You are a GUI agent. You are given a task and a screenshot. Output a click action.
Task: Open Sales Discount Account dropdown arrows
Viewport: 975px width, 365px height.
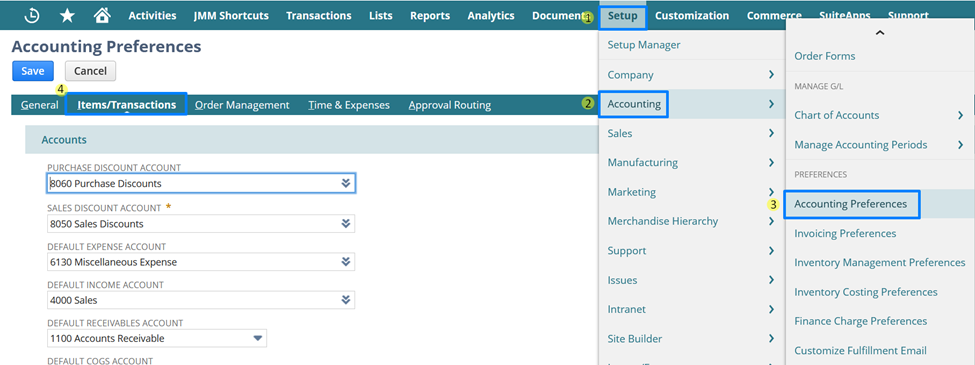click(x=346, y=224)
